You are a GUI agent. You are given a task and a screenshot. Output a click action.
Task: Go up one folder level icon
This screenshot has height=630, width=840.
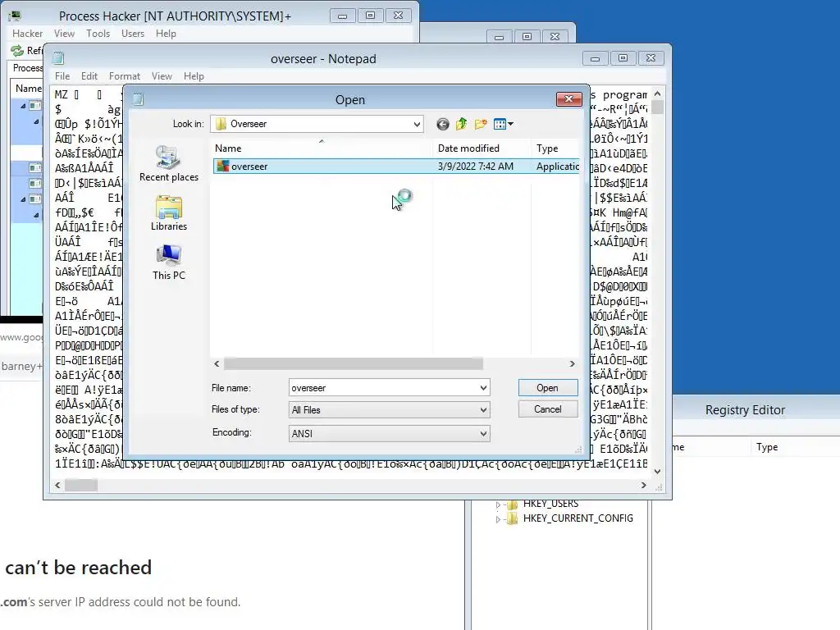point(461,125)
